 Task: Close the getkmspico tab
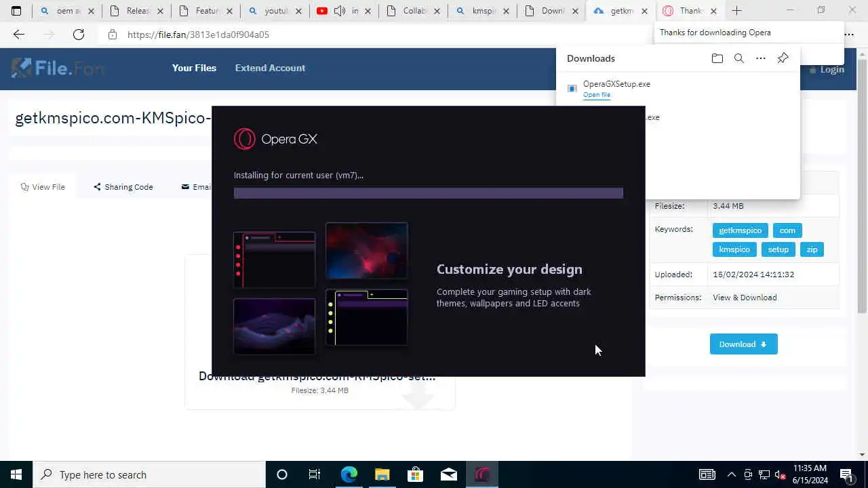click(x=644, y=11)
